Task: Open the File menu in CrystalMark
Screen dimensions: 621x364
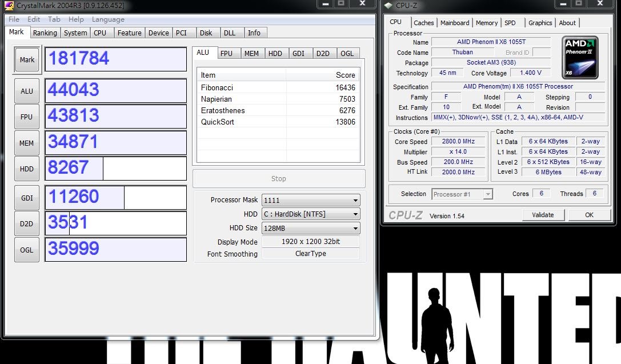Action: 14,19
